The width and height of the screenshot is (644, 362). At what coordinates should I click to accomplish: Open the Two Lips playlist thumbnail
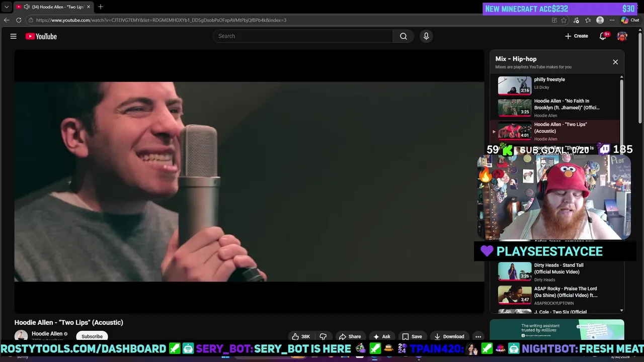point(515,131)
